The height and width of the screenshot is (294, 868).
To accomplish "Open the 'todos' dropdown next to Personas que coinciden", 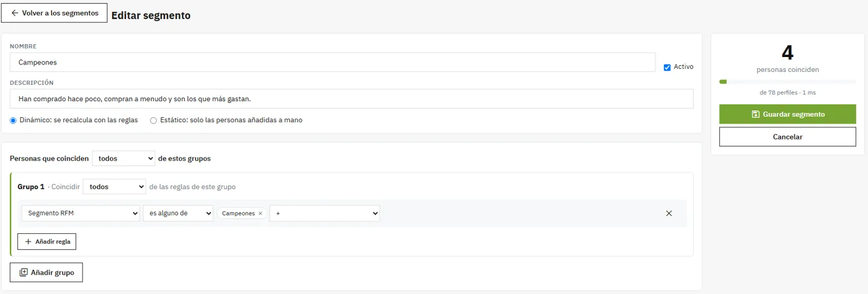I will (x=123, y=159).
